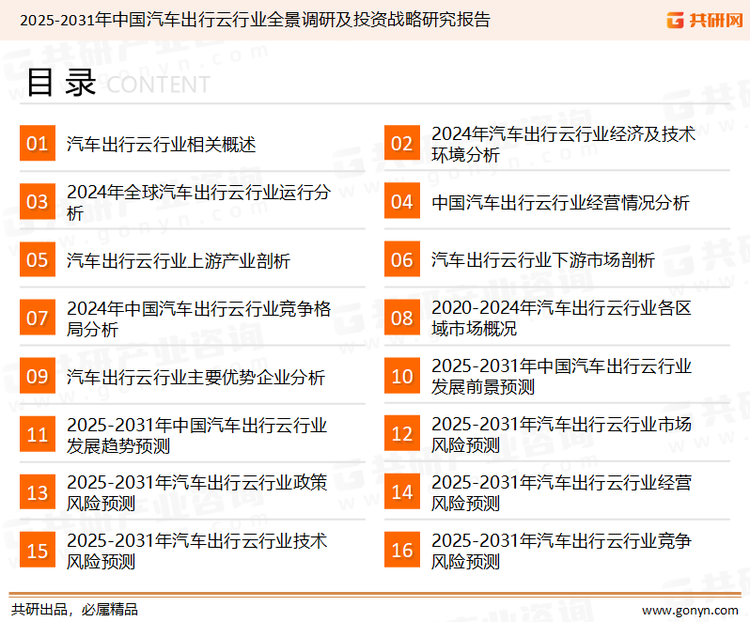Select the orange 11 chapter number box
The image size is (750, 622).
click(x=37, y=434)
